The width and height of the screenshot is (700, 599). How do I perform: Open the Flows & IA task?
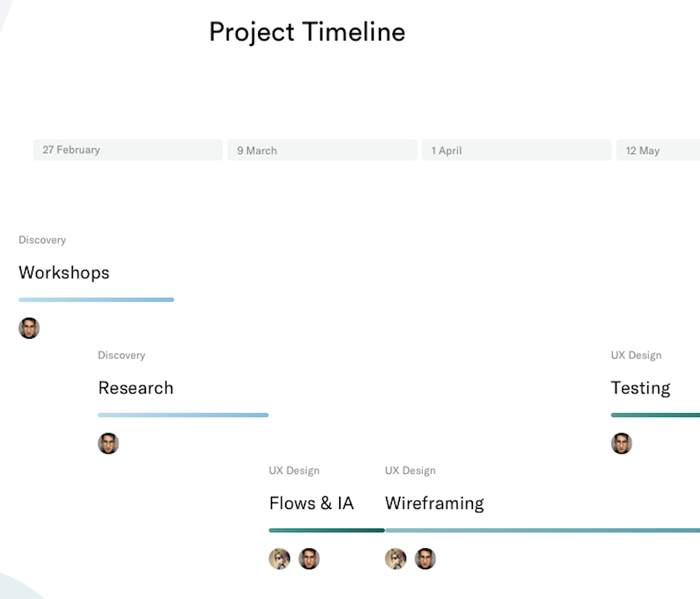(x=311, y=504)
